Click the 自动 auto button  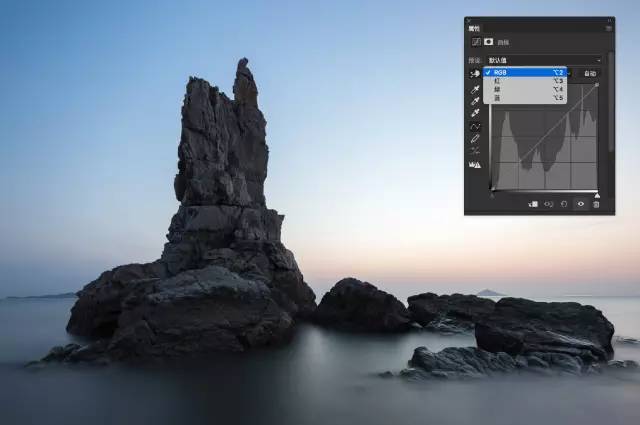coord(590,74)
